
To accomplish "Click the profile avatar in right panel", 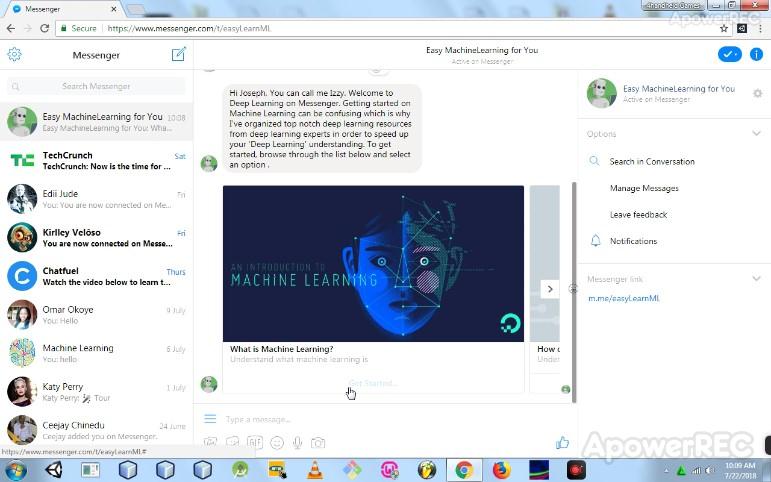I will coord(601,93).
